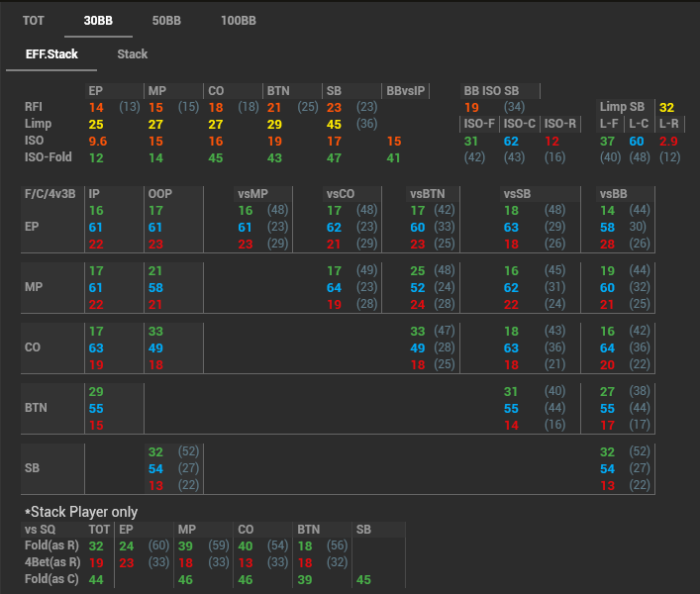
Task: Click the Limp SB value 32
Action: pyautogui.click(x=666, y=107)
